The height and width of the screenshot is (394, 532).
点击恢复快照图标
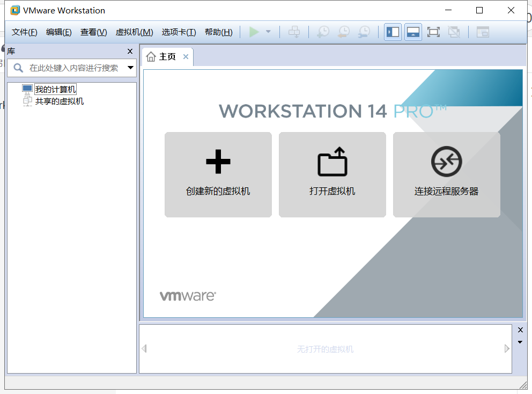(343, 32)
